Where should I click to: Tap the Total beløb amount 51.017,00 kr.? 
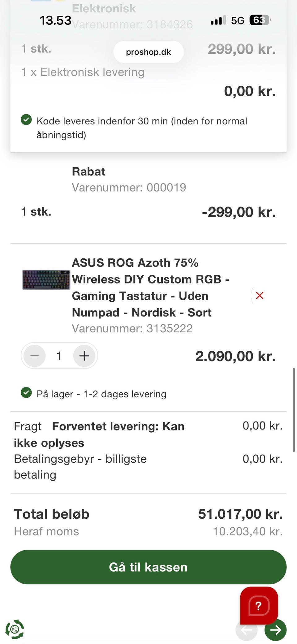point(240,514)
